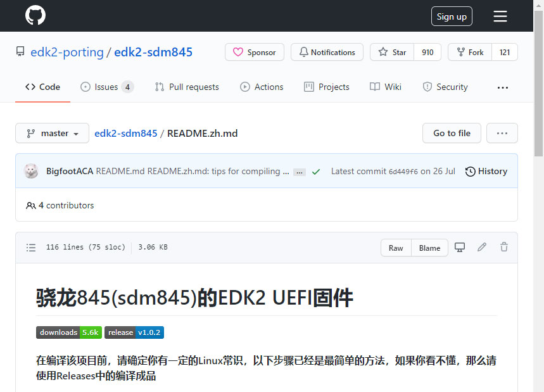544x392 pixels.
Task: Open the hamburger menu icon
Action: [500, 16]
